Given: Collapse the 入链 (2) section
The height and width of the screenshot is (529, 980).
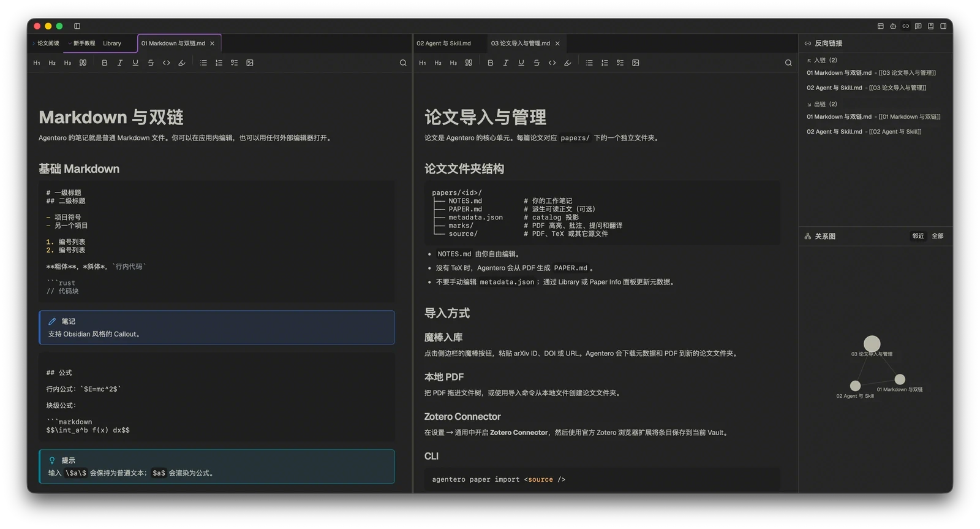Looking at the screenshot, I should tap(822, 60).
